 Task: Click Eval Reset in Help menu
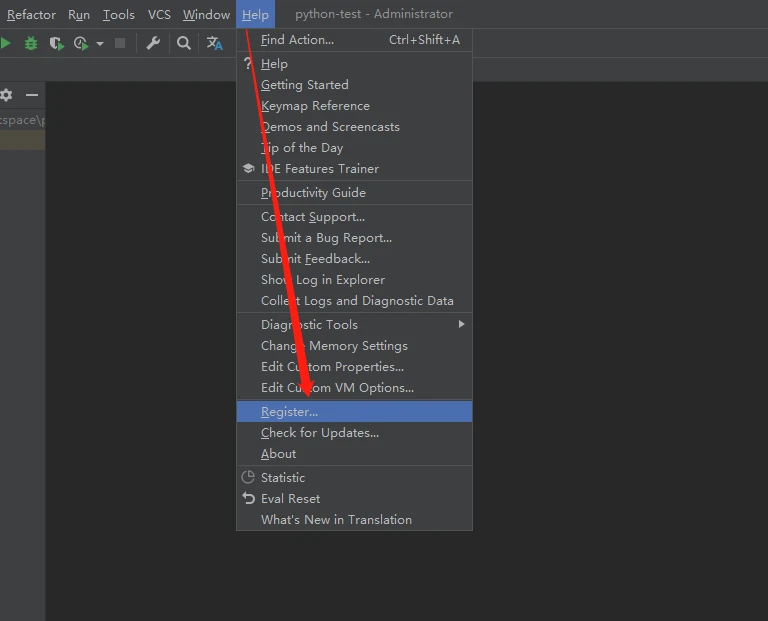pyautogui.click(x=290, y=498)
